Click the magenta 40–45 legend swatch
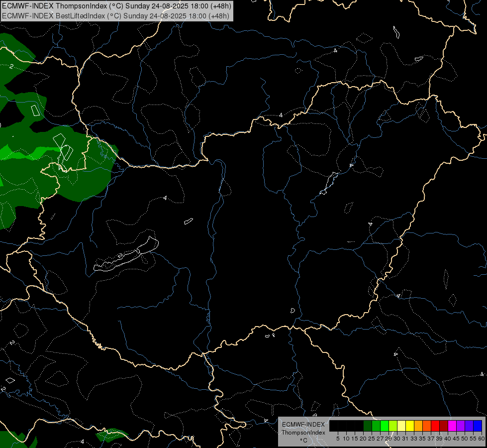Viewport: 487px width, 448px height. tap(452, 426)
